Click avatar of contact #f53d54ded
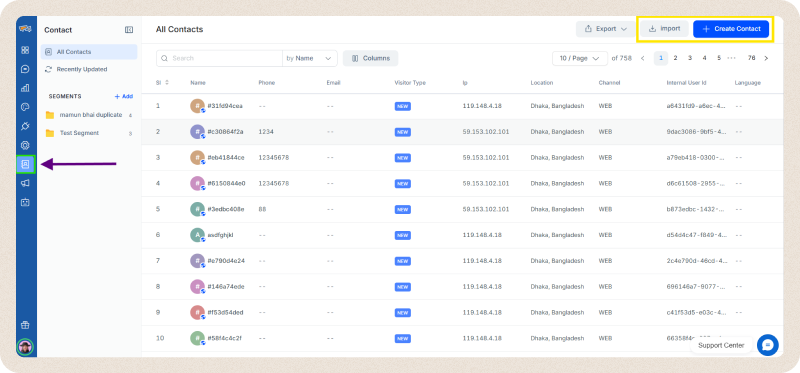The width and height of the screenshot is (800, 373). 197,312
